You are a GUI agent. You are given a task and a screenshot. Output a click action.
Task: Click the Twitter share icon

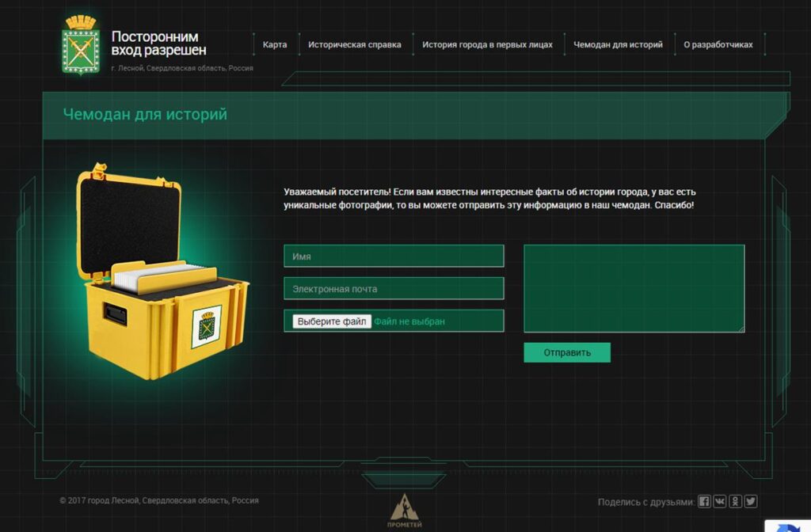coord(751,501)
